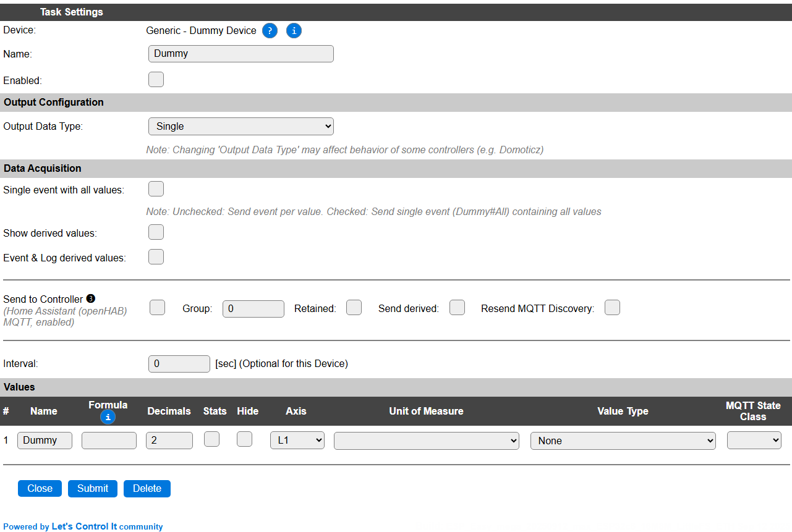The width and height of the screenshot is (792, 532).
Task: Click the task Name field containing Dummy
Action: pos(241,54)
